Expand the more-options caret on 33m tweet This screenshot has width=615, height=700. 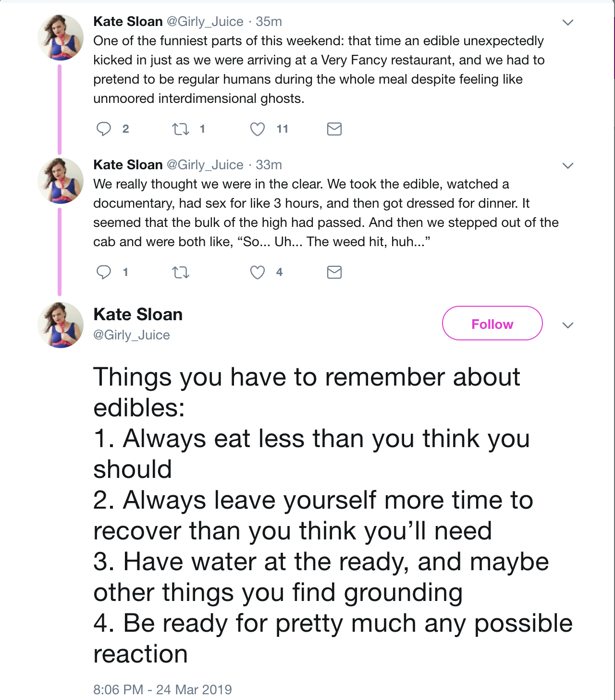pos(568,165)
